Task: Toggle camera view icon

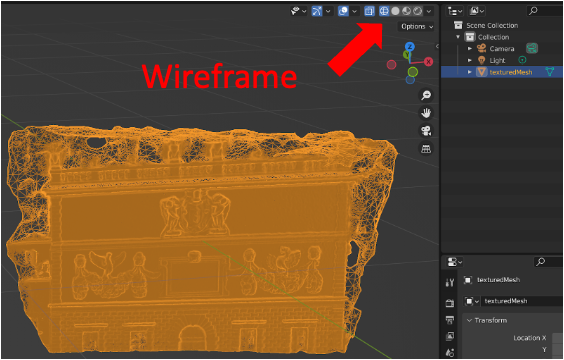Action: pyautogui.click(x=426, y=131)
